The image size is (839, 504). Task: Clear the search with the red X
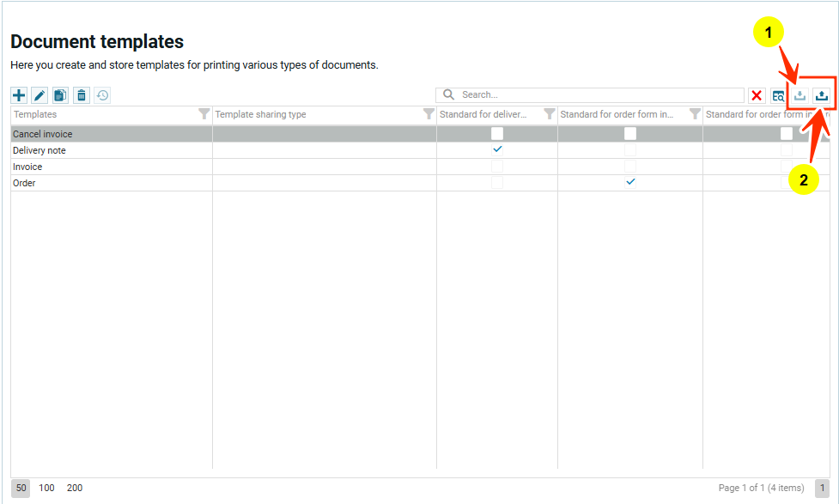(757, 95)
